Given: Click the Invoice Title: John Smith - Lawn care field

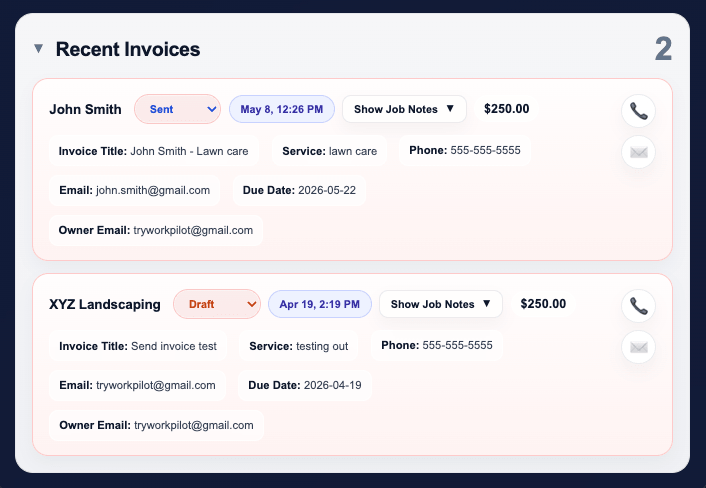Looking at the screenshot, I should pyautogui.click(x=154, y=151).
